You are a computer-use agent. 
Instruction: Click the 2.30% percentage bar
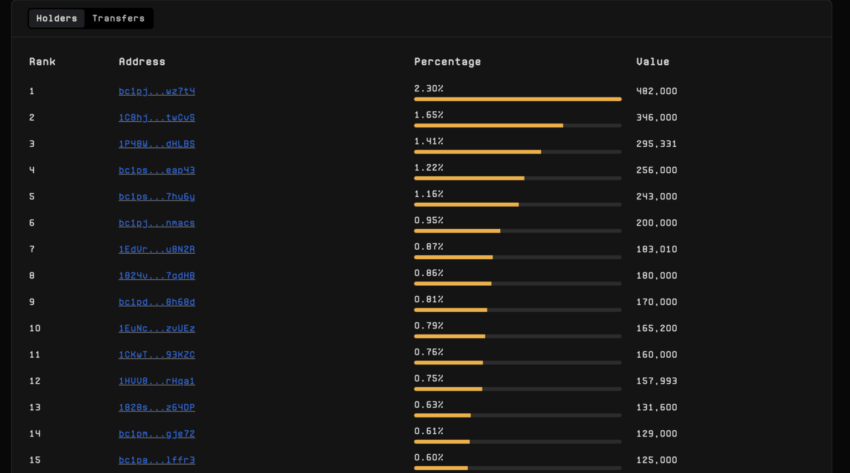click(x=518, y=99)
